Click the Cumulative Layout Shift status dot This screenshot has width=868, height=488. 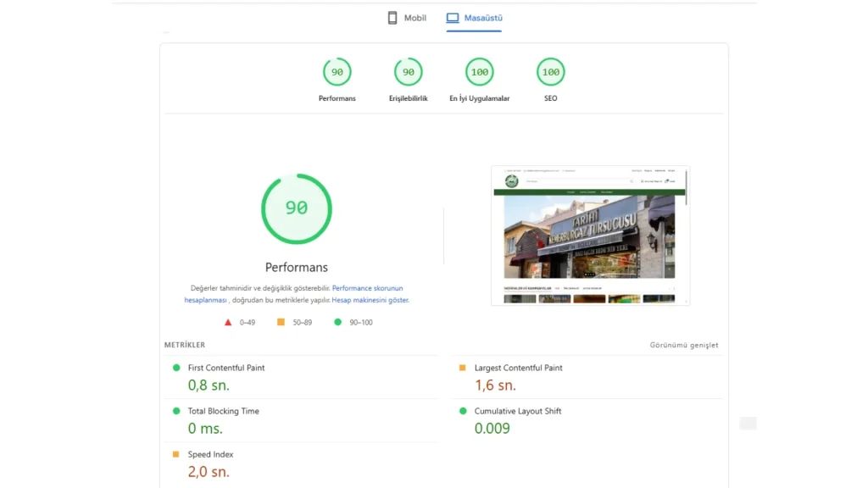click(x=464, y=411)
